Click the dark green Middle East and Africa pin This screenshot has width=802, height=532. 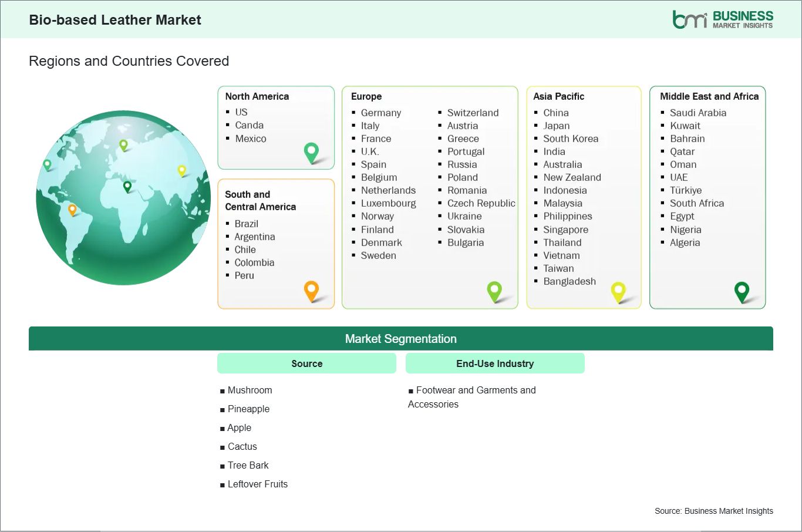[x=743, y=291]
